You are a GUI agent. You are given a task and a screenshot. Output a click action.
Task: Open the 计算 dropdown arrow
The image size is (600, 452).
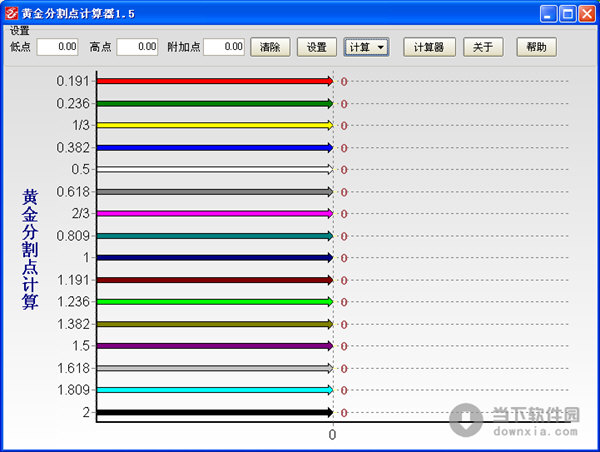[381, 47]
